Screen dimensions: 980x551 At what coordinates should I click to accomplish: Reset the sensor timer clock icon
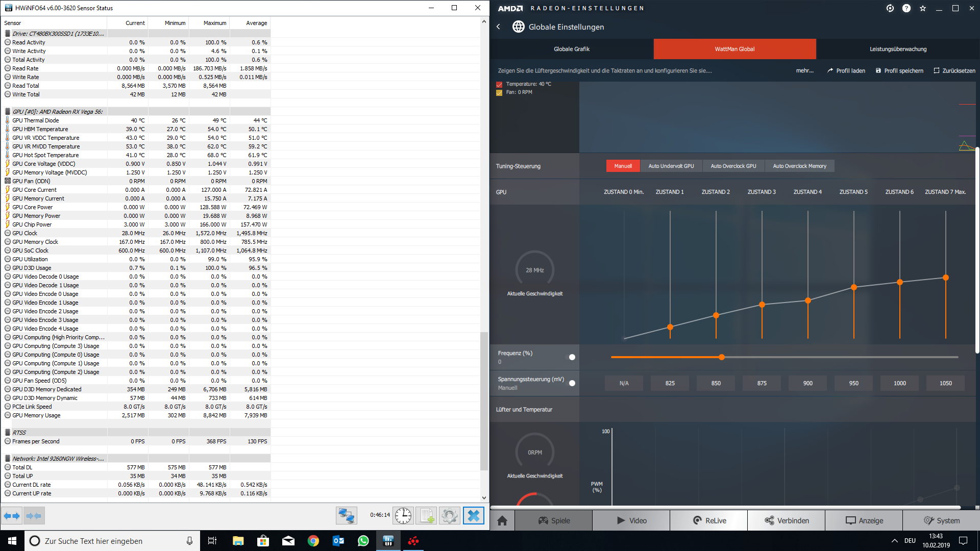point(403,516)
